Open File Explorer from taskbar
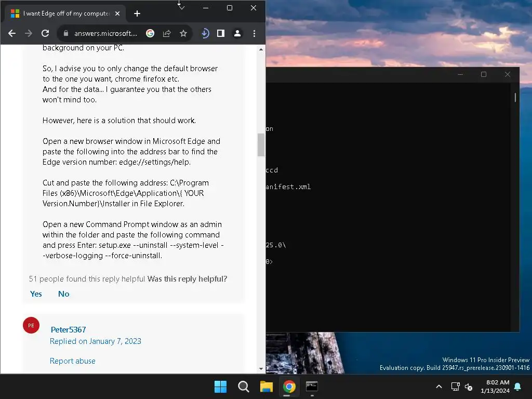The image size is (532, 399). [267, 387]
